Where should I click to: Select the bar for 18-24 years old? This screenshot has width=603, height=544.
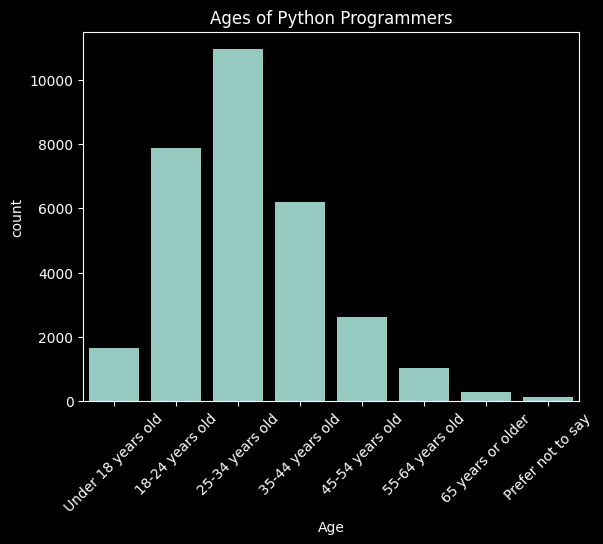pyautogui.click(x=176, y=275)
